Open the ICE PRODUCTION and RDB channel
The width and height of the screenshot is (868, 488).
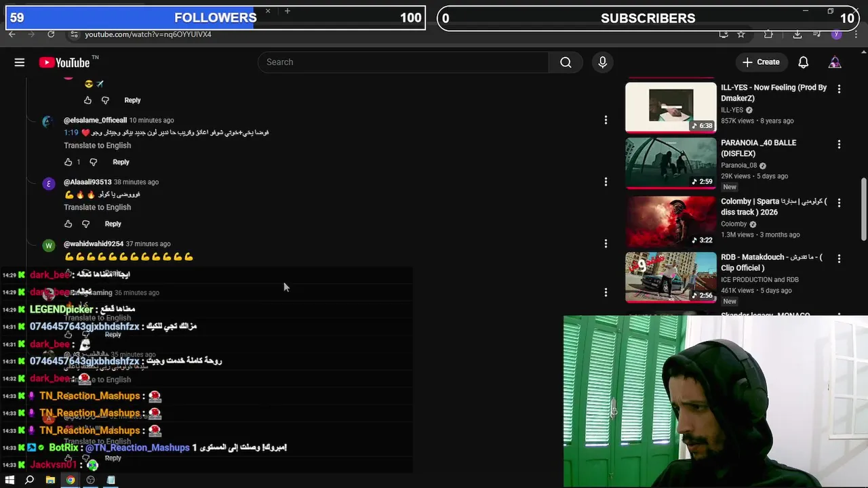point(759,279)
